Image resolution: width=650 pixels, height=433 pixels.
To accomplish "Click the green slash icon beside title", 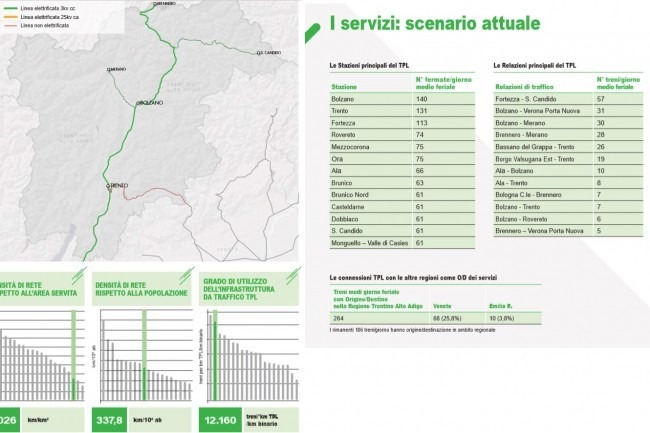I will pos(313,33).
